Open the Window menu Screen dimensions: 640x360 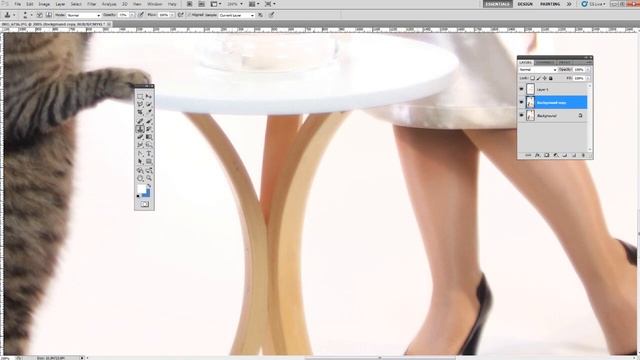click(x=155, y=4)
